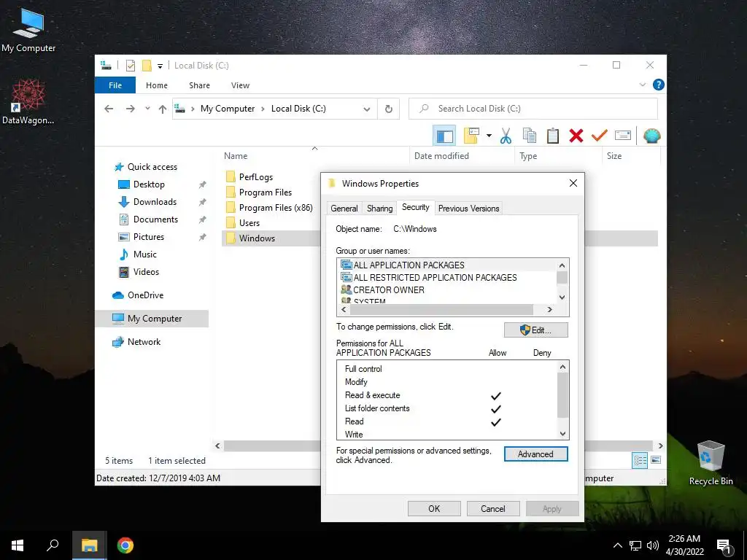Open quick access toolbar customize dropdown

tap(160, 66)
